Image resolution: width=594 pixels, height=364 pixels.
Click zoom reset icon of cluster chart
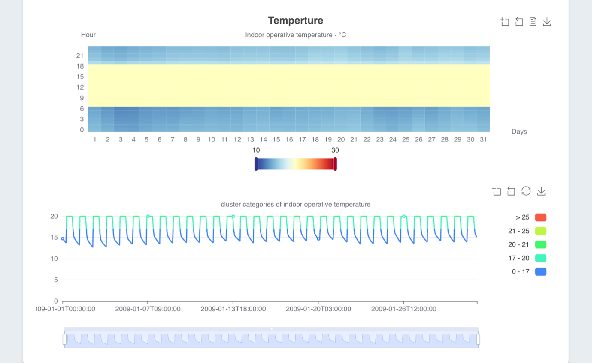(511, 191)
